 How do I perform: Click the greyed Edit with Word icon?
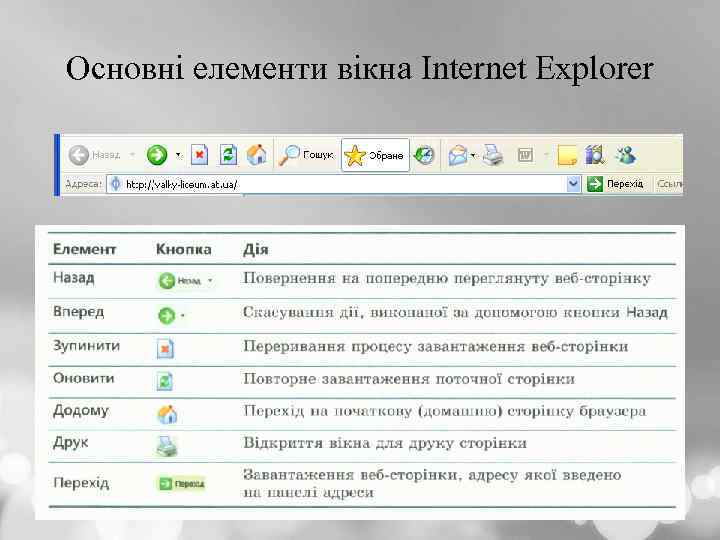525,155
